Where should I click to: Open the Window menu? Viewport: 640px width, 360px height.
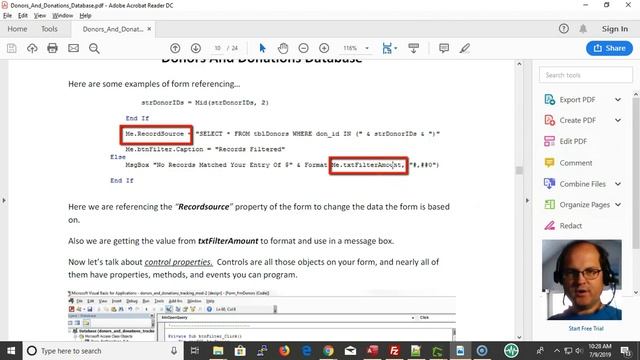62,16
